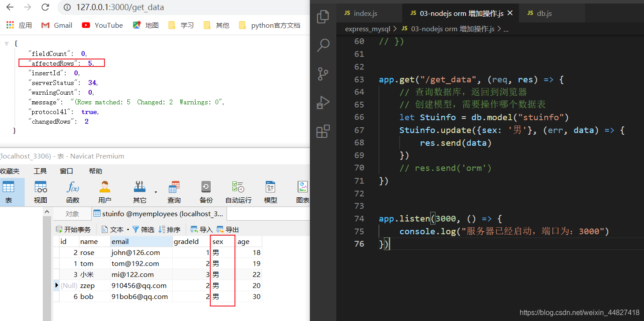Click line number 74 in editor

pyautogui.click(x=359, y=219)
